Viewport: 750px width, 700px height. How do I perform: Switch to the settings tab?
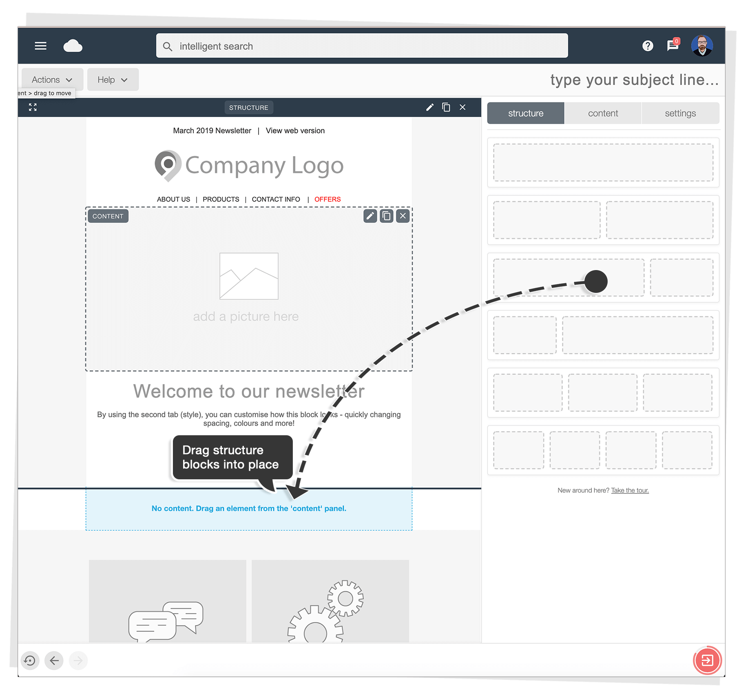(x=680, y=113)
